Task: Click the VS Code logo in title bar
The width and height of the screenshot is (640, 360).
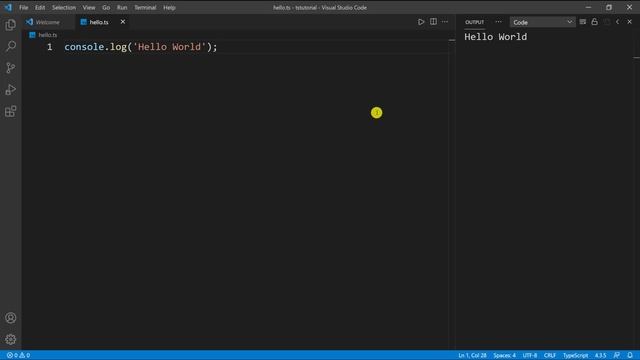Action: (8, 7)
